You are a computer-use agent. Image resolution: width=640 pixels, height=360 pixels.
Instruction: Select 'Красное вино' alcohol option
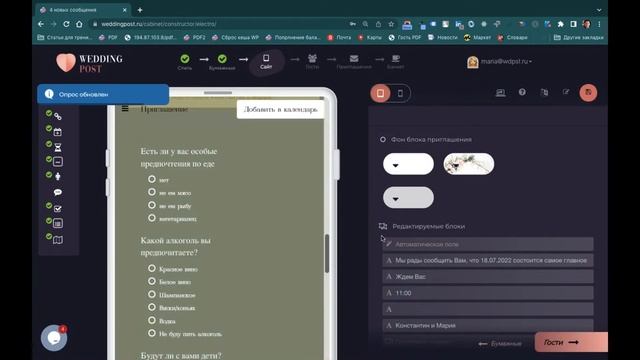pyautogui.click(x=152, y=268)
